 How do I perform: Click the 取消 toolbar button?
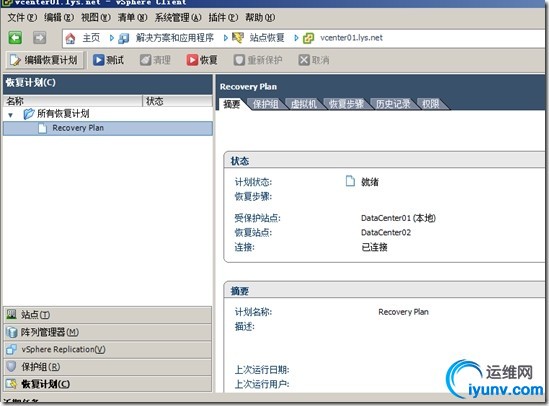coord(314,60)
